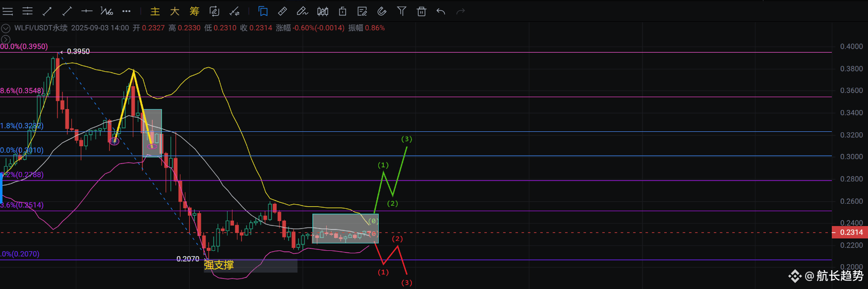Click the red wave (3) label

pos(406,283)
